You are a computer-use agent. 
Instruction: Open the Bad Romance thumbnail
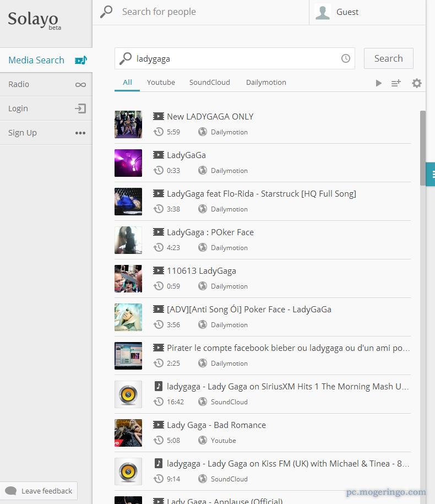click(x=128, y=433)
